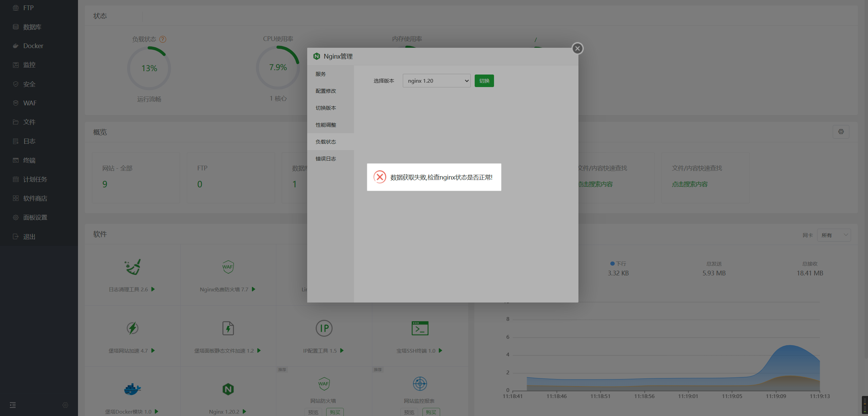This screenshot has width=868, height=416.
Task: Click the 13% load status gauge
Action: pyautogui.click(x=149, y=68)
